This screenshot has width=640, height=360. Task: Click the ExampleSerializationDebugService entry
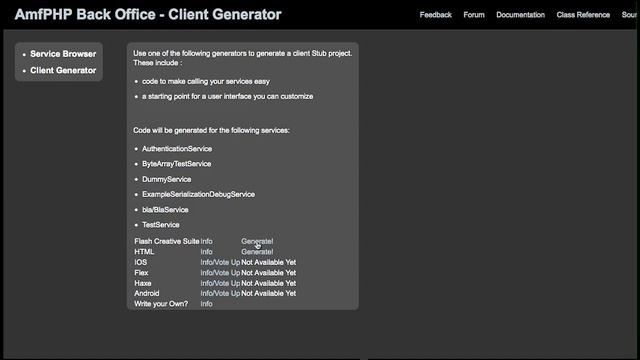point(198,195)
